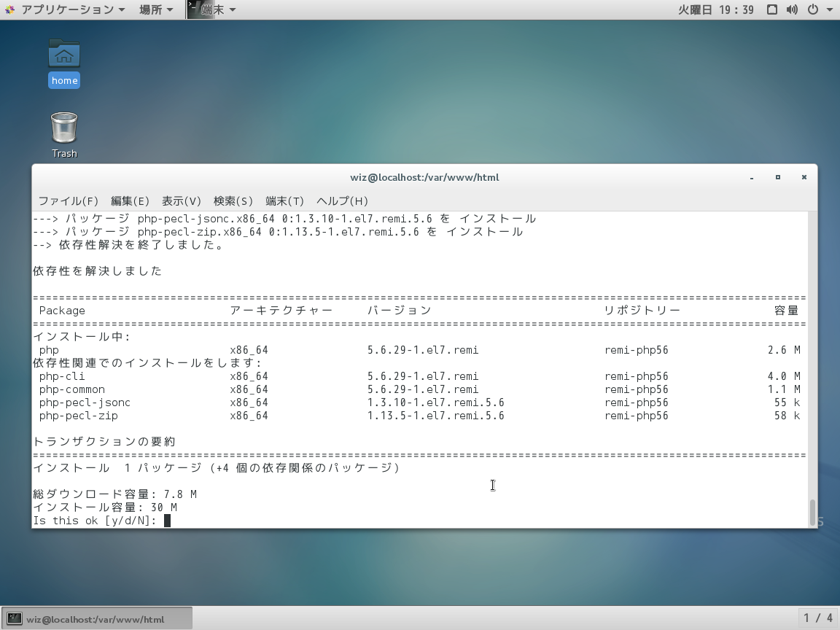The width and height of the screenshot is (840, 630).
Task: Open the power icon in the top panel
Action: (x=813, y=9)
